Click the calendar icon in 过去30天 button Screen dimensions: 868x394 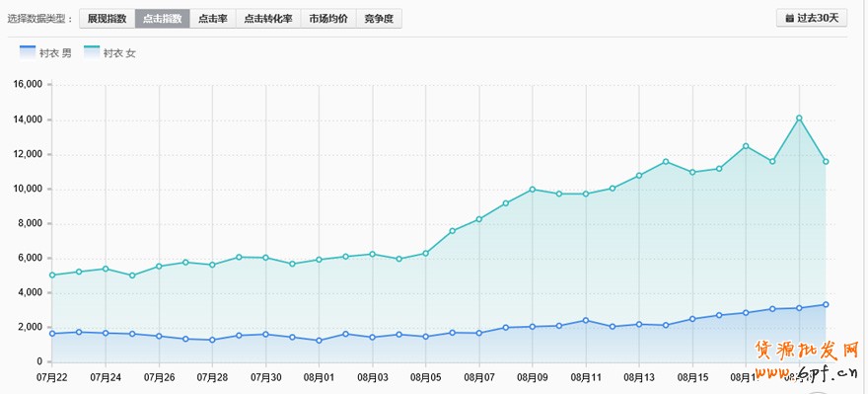790,19
